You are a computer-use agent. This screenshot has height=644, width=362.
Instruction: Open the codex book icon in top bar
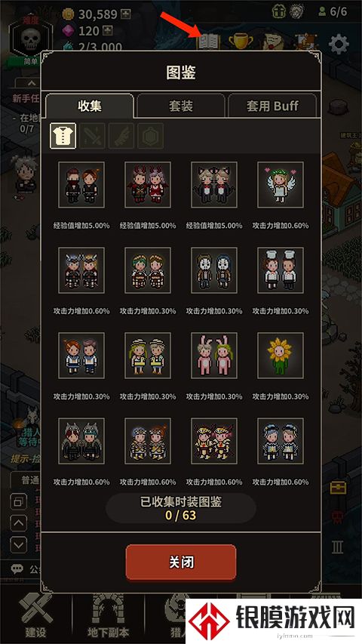pos(208,42)
